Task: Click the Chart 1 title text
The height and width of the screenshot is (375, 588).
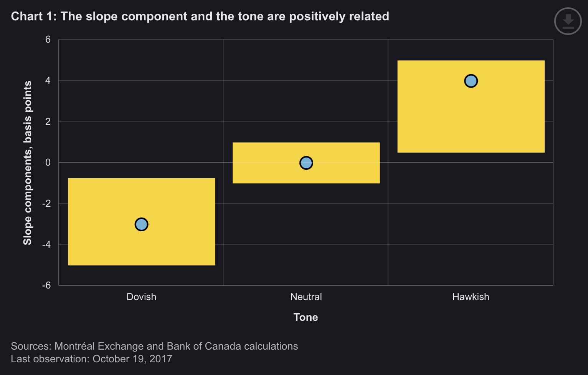Action: click(200, 16)
